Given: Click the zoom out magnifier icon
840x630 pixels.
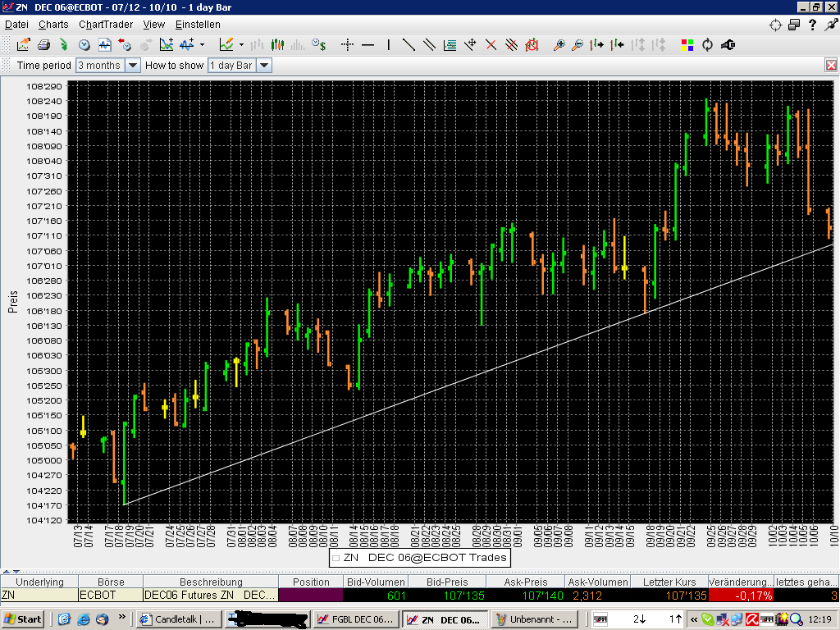Looking at the screenshot, I should coord(577,45).
